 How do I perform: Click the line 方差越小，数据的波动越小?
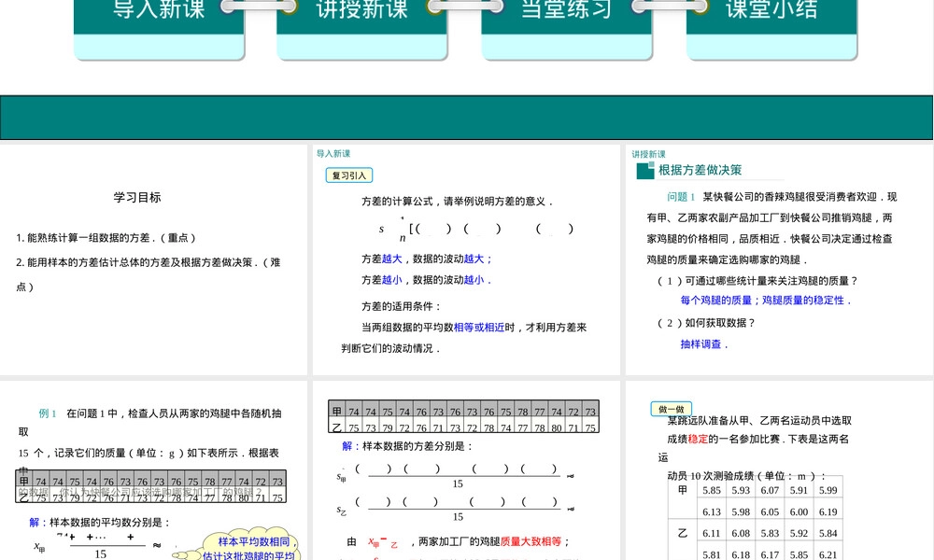tap(427, 280)
